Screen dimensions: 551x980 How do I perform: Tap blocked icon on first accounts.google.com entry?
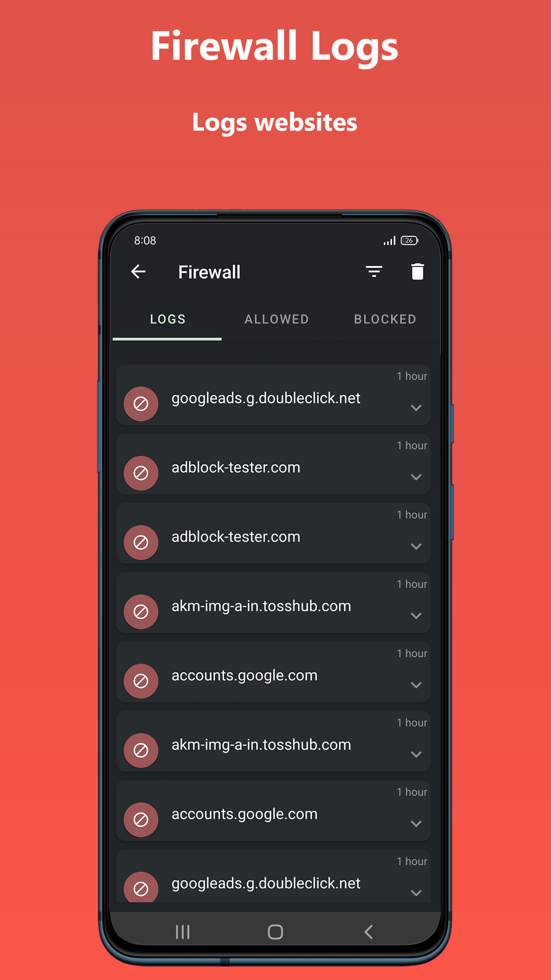[x=141, y=681]
